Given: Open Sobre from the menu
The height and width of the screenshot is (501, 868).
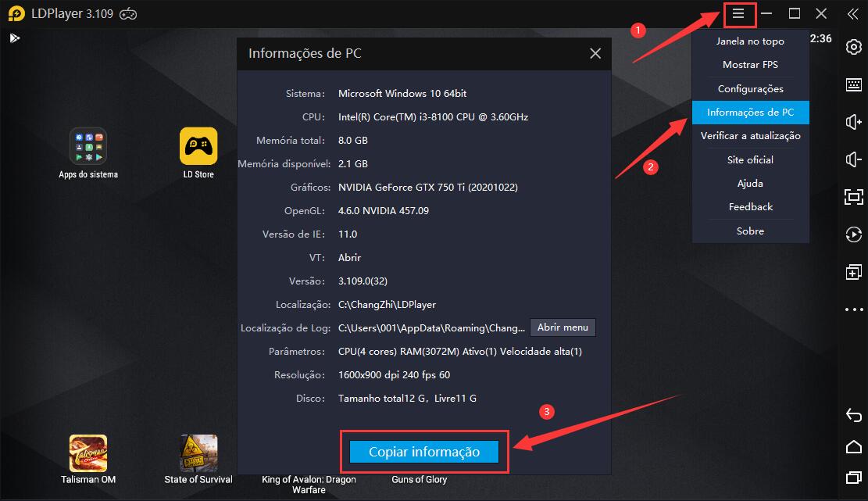Looking at the screenshot, I should coord(750,231).
